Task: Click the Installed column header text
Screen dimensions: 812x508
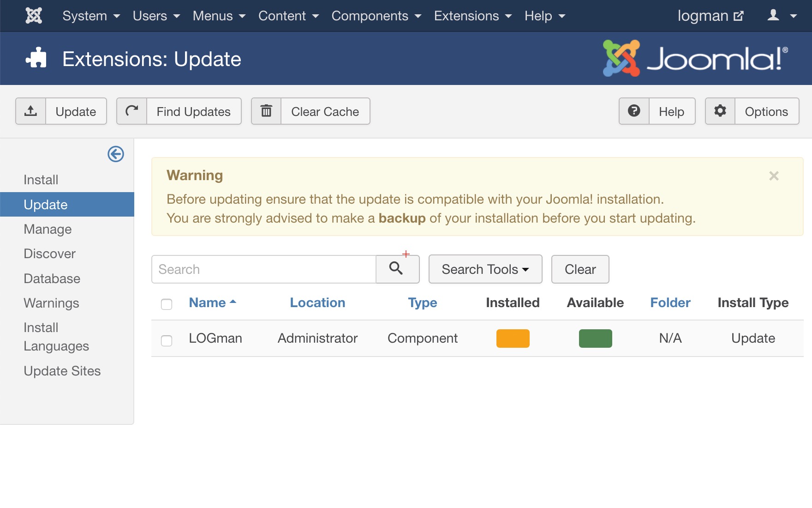Action: 513,302
